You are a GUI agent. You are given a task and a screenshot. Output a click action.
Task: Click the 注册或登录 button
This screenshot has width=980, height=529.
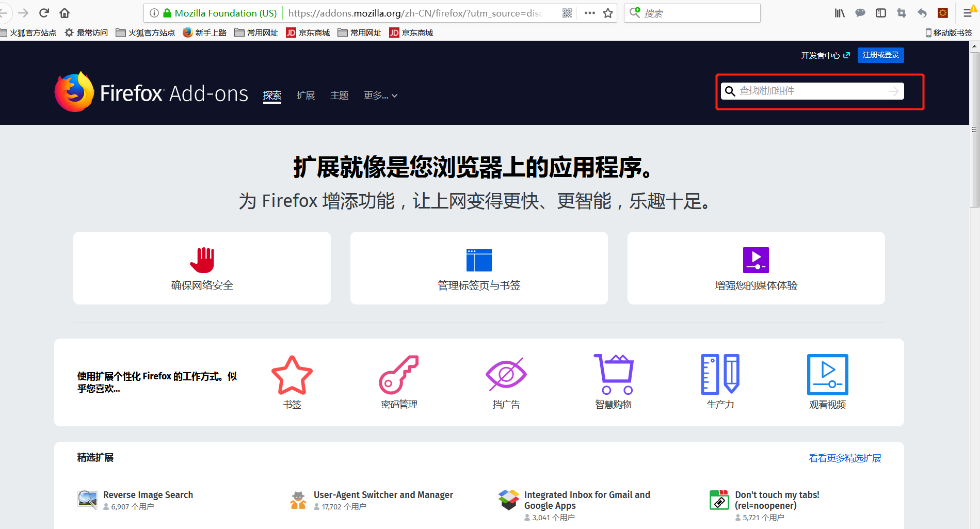pyautogui.click(x=880, y=55)
